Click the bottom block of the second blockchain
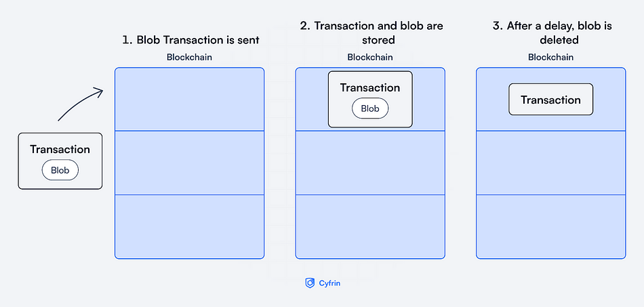Image resolution: width=644 pixels, height=307 pixels. (370, 227)
